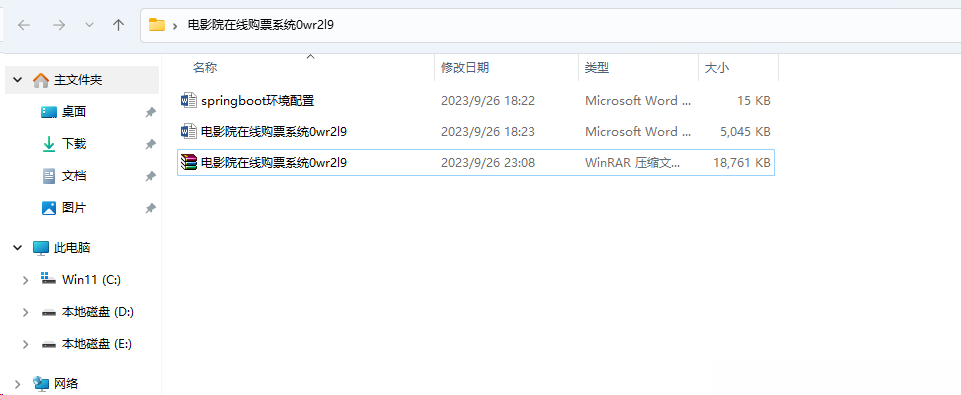Click the home icon beside 主文件夹

[41, 80]
